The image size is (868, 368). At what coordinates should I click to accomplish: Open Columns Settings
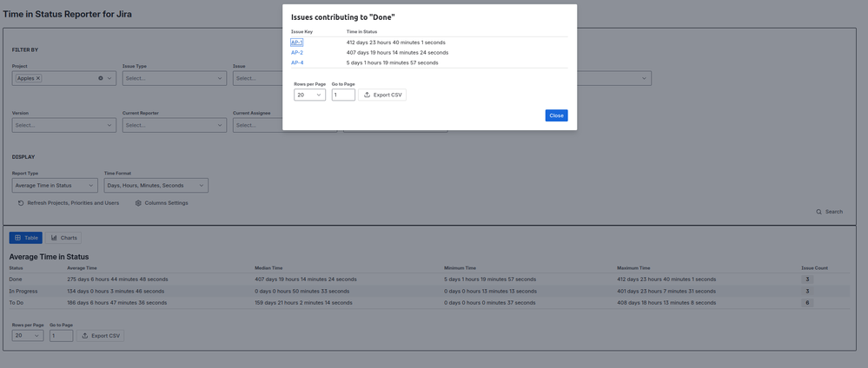click(162, 203)
